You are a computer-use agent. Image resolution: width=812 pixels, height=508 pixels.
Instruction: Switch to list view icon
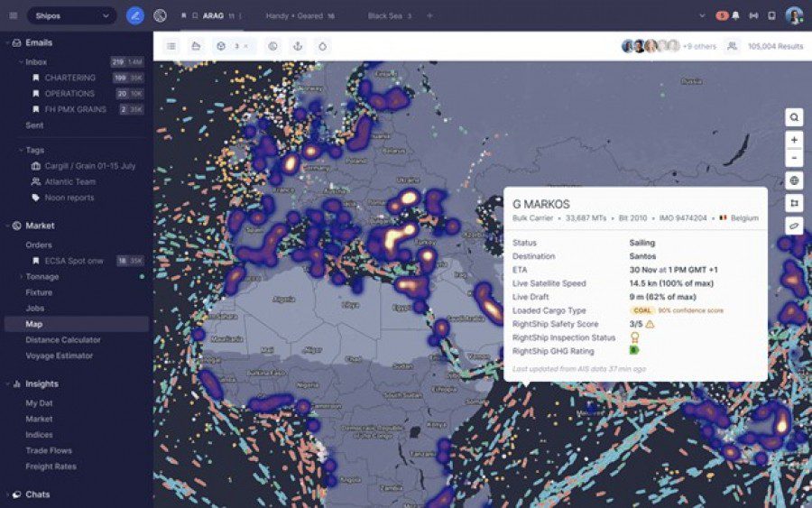click(x=171, y=46)
